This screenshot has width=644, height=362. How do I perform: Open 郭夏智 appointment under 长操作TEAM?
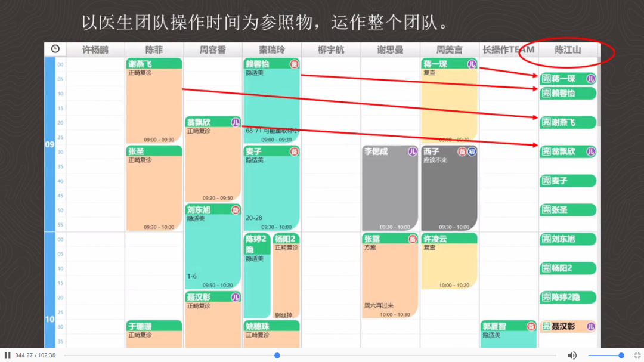pyautogui.click(x=509, y=334)
